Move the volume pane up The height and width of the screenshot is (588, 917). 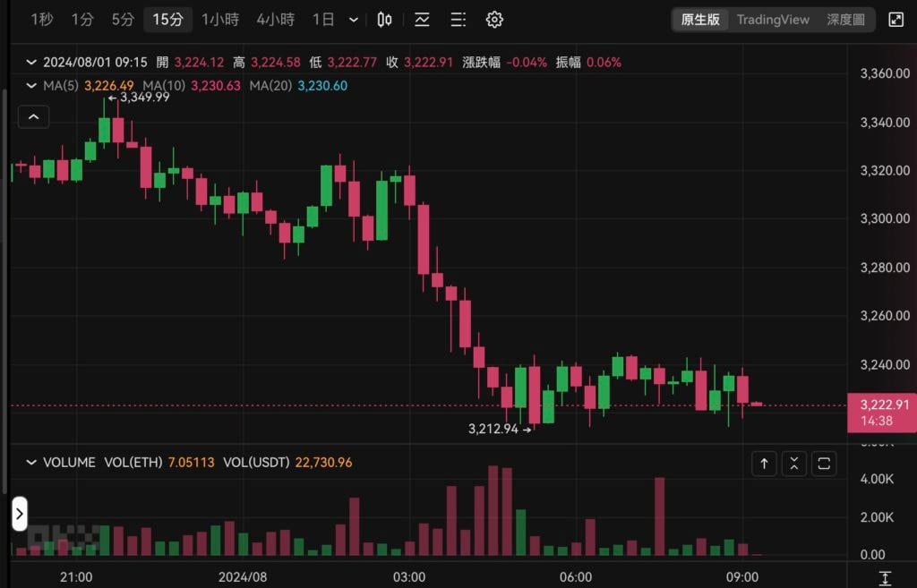point(764,464)
